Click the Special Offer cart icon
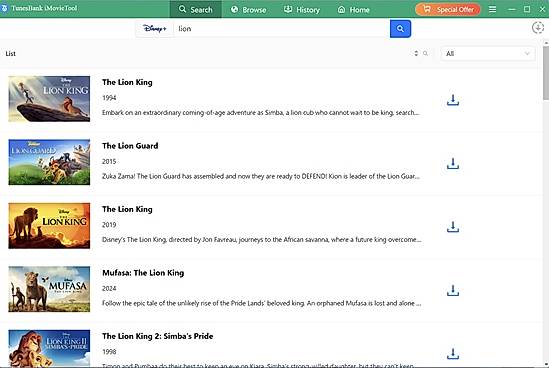This screenshot has height=368, width=549. click(x=426, y=9)
